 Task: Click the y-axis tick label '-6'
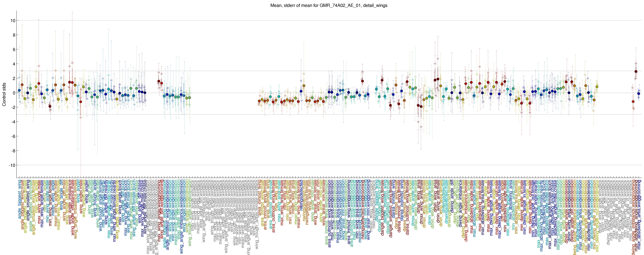tap(13, 136)
